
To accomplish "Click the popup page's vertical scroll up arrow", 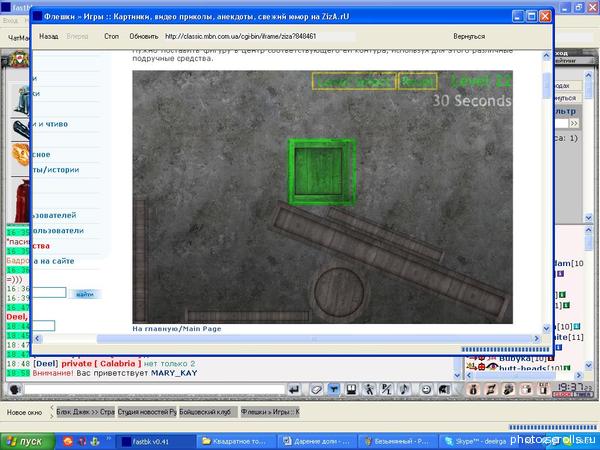I will tap(546, 56).
